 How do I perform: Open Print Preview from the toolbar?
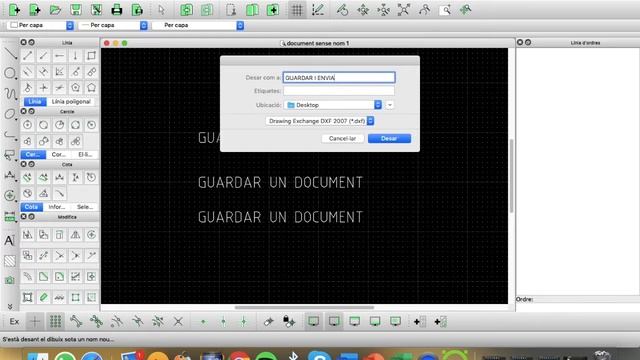(137, 10)
